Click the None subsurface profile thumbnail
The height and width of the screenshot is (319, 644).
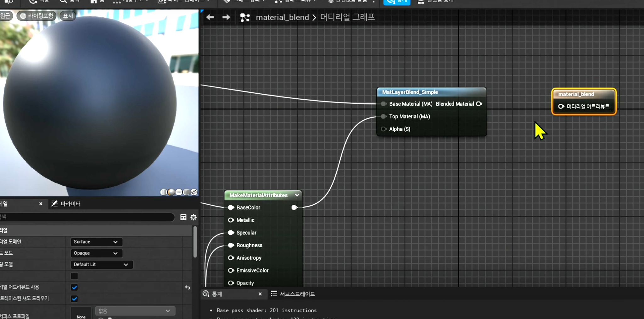(x=81, y=313)
